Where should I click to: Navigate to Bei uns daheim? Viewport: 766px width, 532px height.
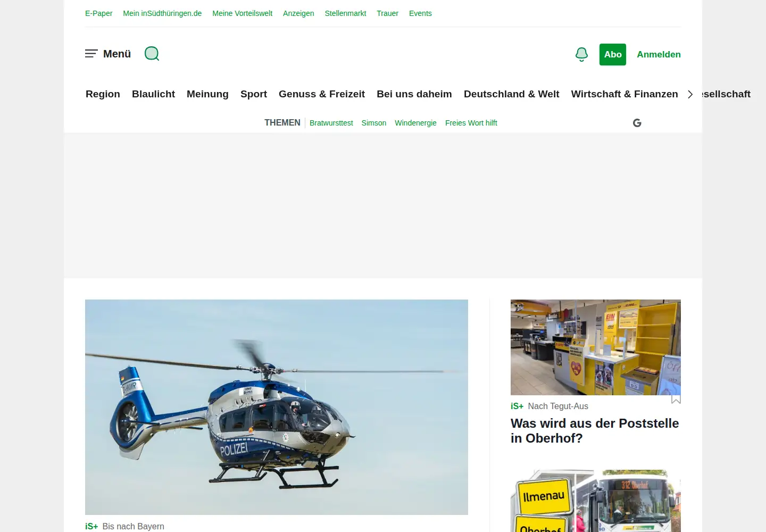pos(414,94)
